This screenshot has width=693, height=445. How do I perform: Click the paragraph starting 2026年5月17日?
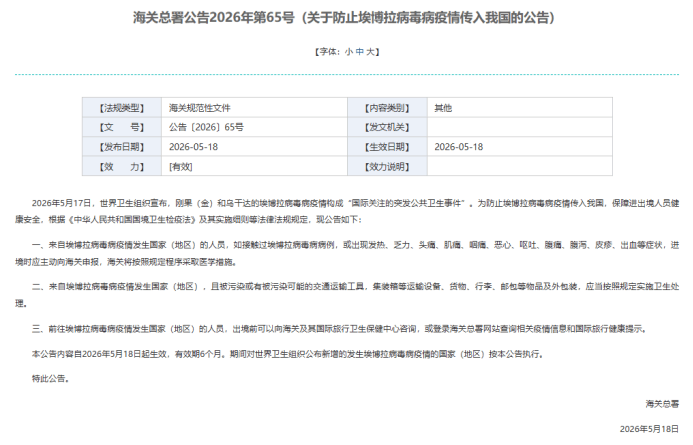tap(347, 211)
